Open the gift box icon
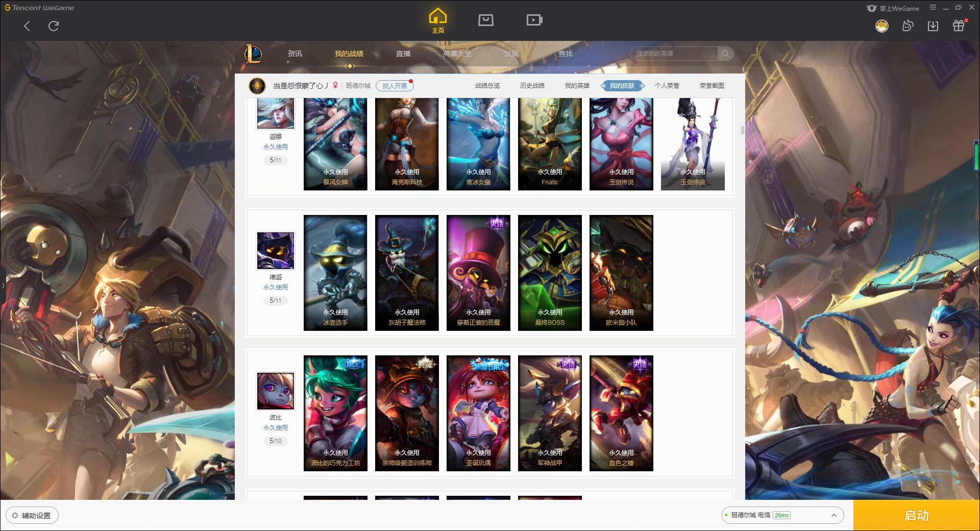This screenshot has width=980, height=531. tap(959, 26)
